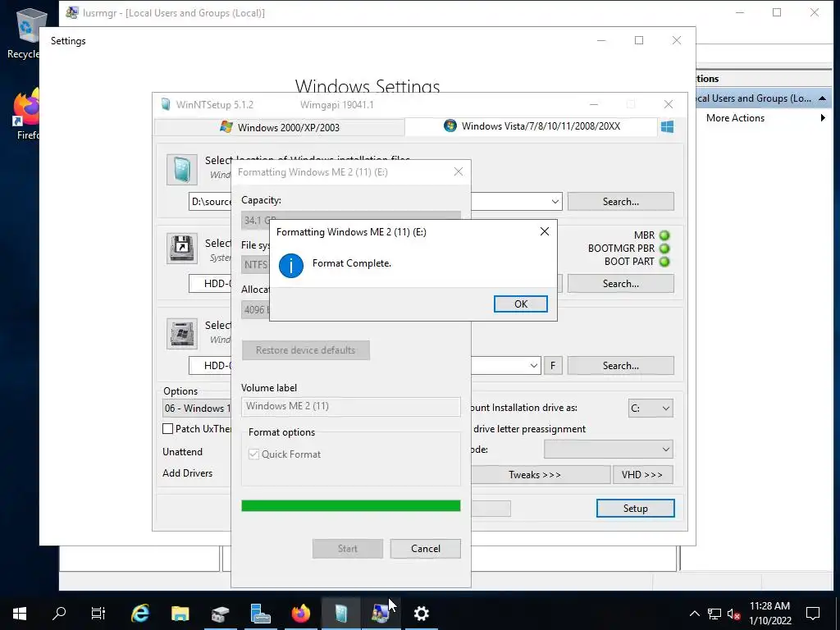Screen dimensions: 840x630
Task: Confirm Format Complete with OK button
Action: (x=520, y=304)
